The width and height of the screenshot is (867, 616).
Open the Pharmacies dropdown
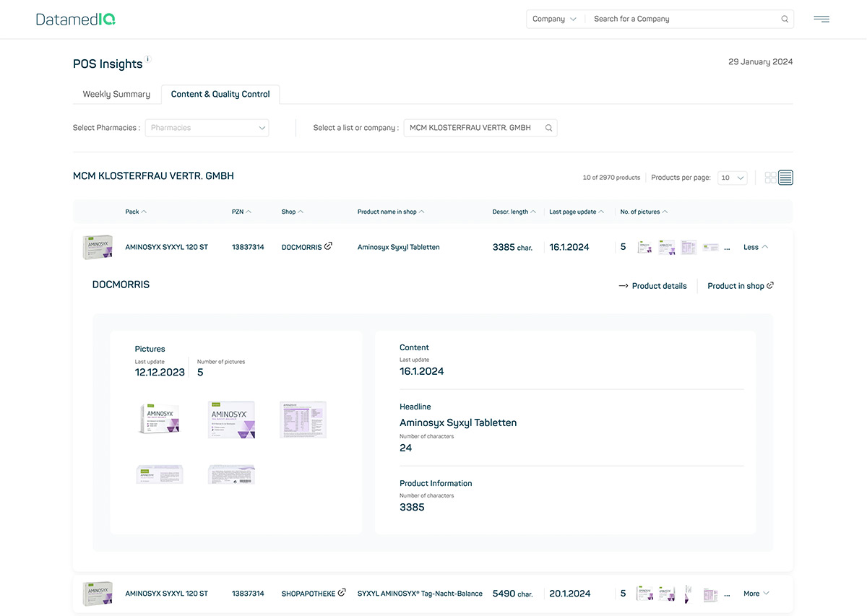(x=207, y=128)
